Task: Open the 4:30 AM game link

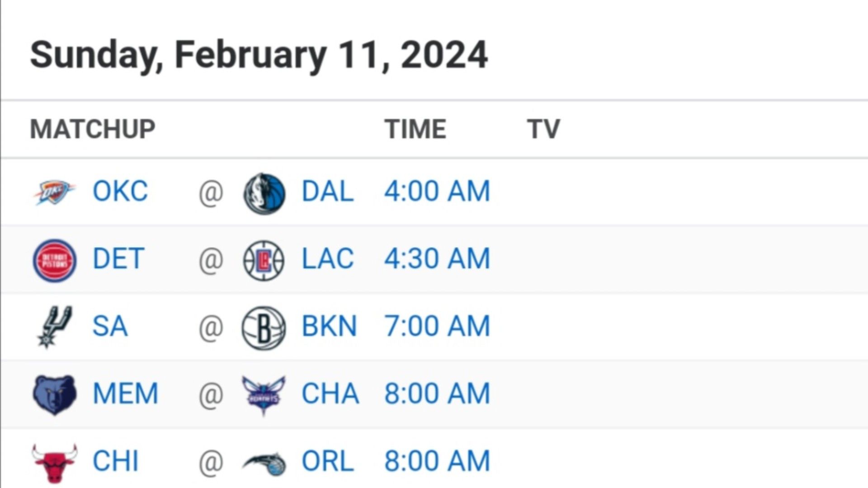Action: [437, 258]
